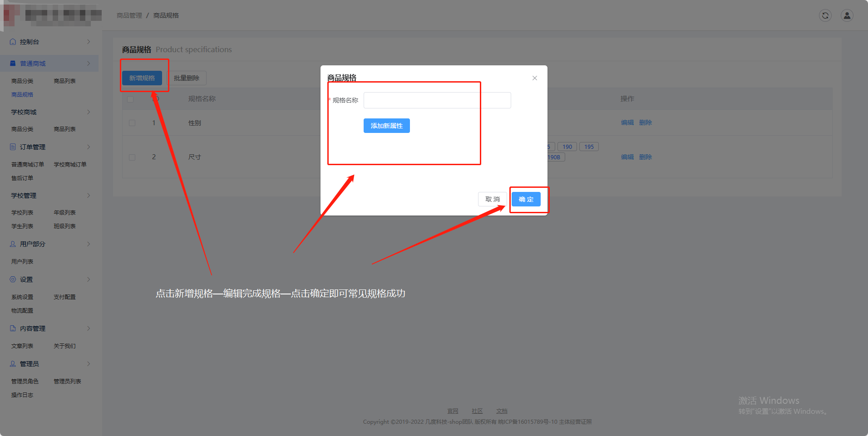
Task: Click the 内容管理 content management icon
Action: 12,328
